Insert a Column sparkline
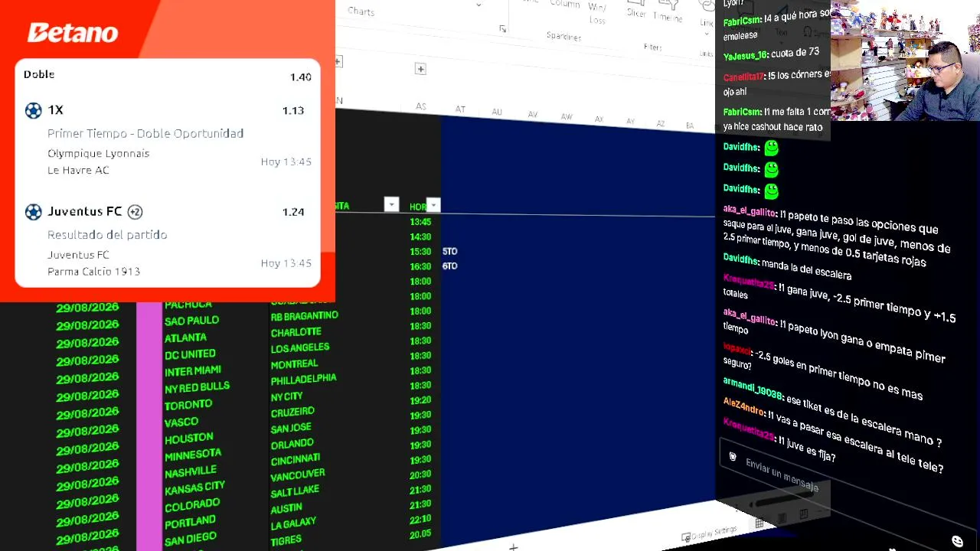 click(x=565, y=4)
